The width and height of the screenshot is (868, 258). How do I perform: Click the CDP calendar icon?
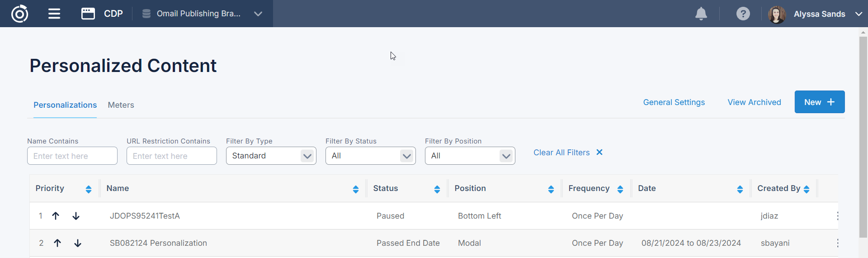pyautogui.click(x=88, y=14)
